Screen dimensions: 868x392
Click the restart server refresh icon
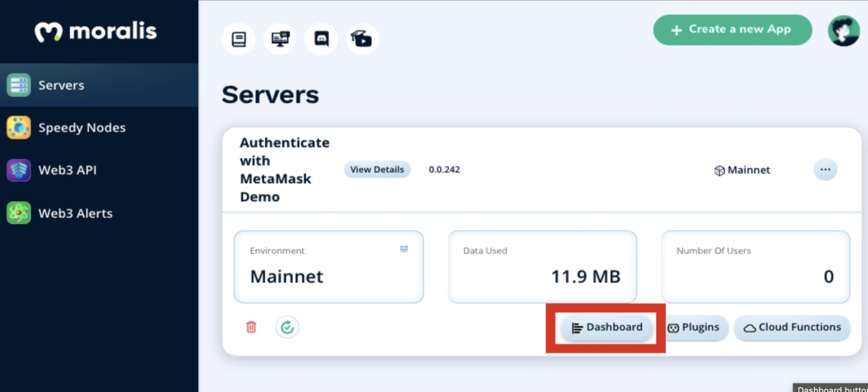[287, 327]
